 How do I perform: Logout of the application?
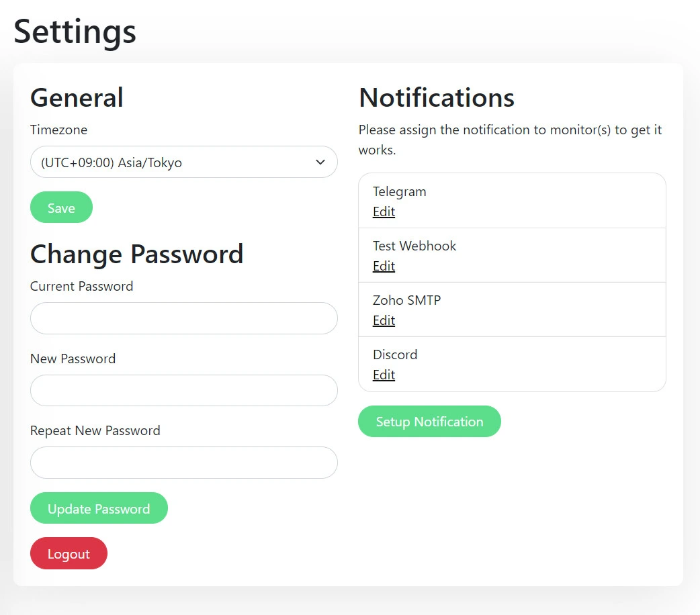69,553
